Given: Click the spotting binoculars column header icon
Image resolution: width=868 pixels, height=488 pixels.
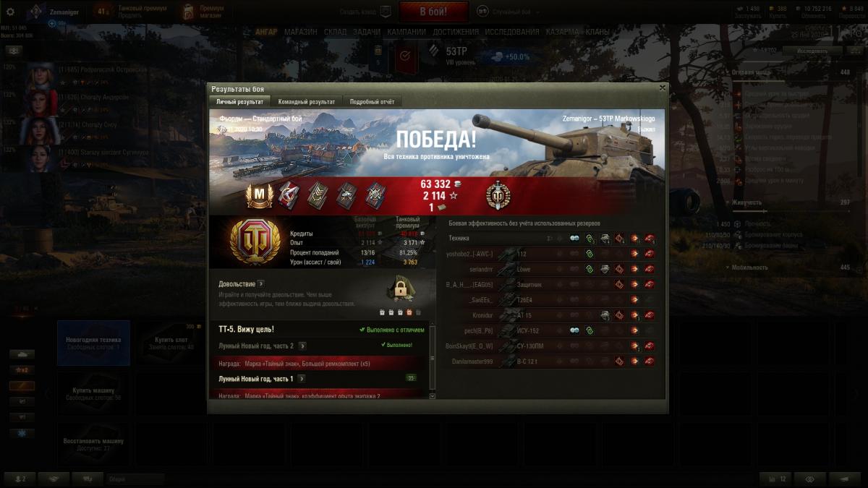Looking at the screenshot, I should (x=574, y=238).
